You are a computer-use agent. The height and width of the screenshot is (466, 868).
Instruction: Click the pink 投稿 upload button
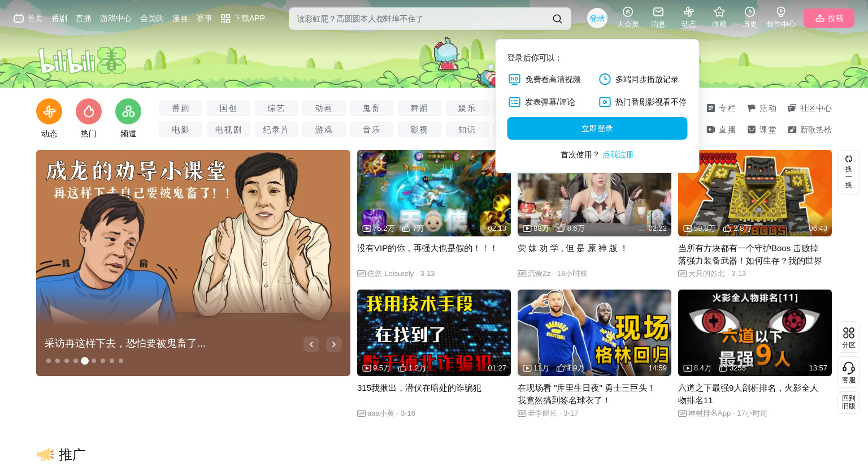(x=829, y=18)
